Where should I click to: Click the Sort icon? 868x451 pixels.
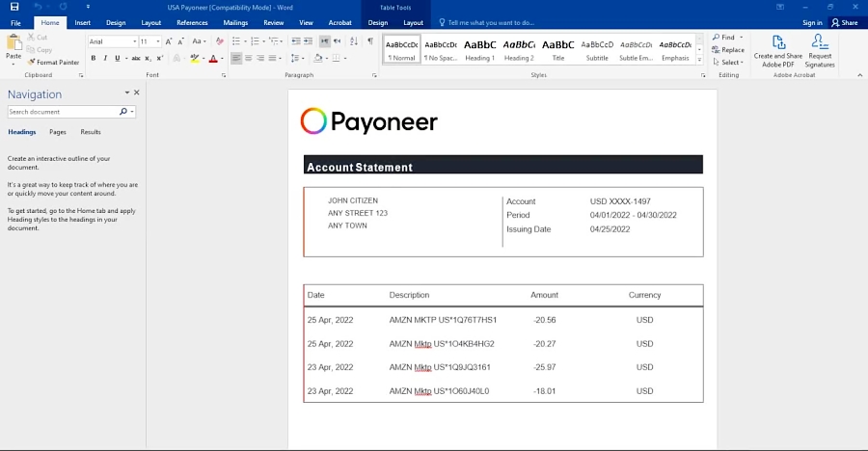click(354, 41)
